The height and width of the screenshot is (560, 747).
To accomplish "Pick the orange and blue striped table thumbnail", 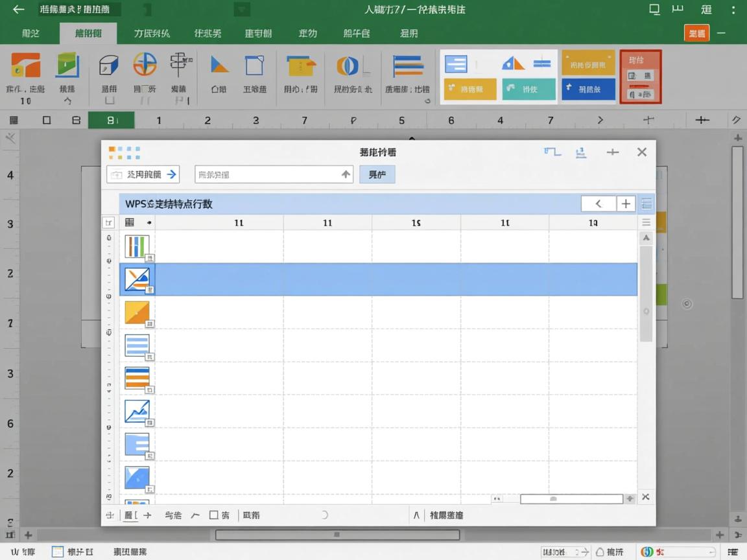I will point(137,378).
